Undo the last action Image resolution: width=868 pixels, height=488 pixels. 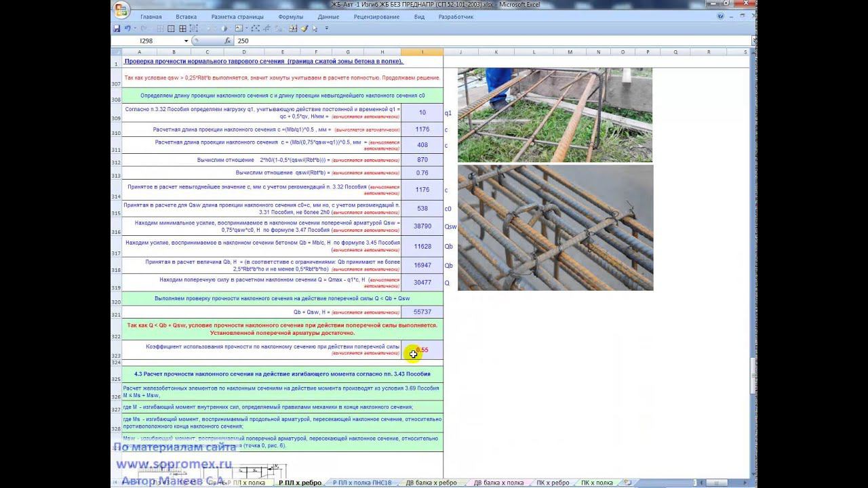(127, 28)
